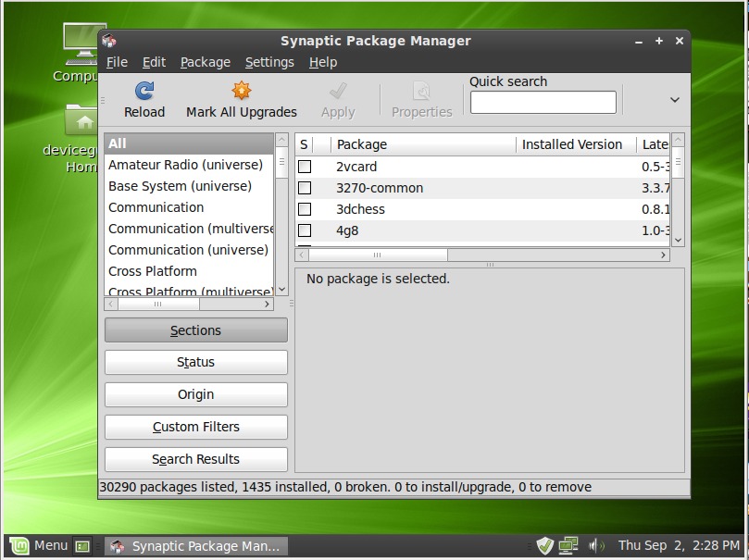
Task: Click the S status column header
Action: click(305, 144)
